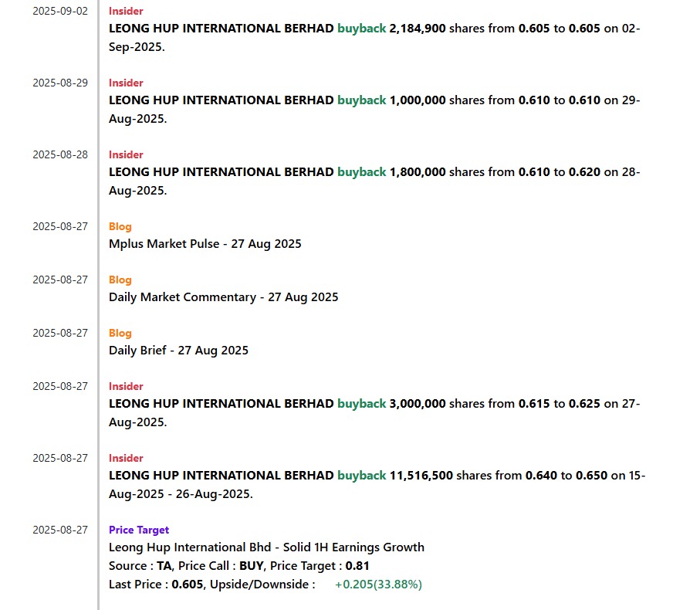700x610 pixels.
Task: Click the Price Target category label
Action: [x=139, y=530]
